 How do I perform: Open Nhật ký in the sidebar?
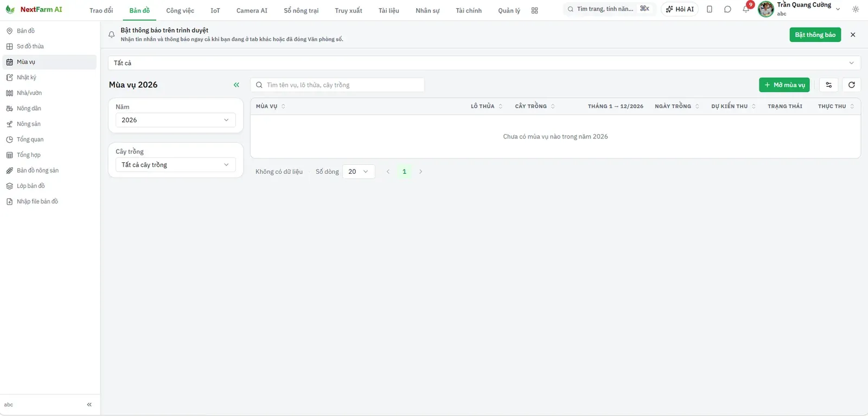(x=49, y=78)
